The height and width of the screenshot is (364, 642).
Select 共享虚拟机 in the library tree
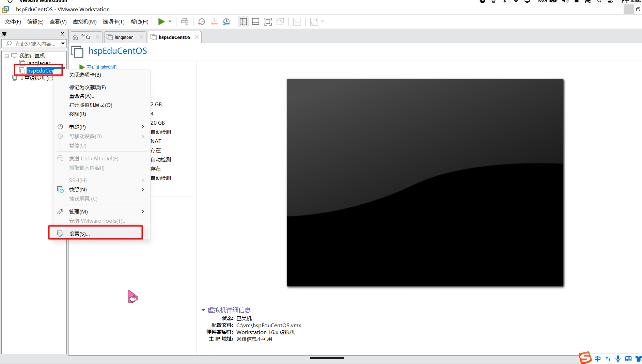(36, 78)
